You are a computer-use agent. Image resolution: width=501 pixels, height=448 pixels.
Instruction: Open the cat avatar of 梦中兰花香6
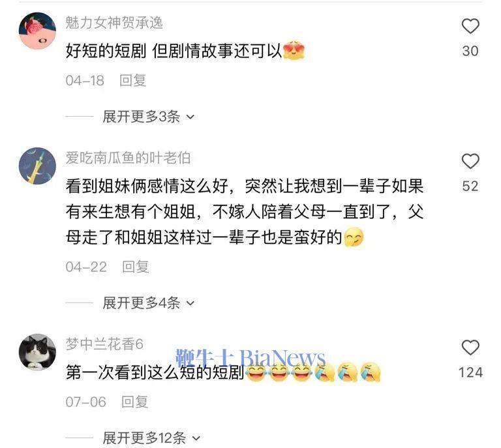pyautogui.click(x=37, y=352)
